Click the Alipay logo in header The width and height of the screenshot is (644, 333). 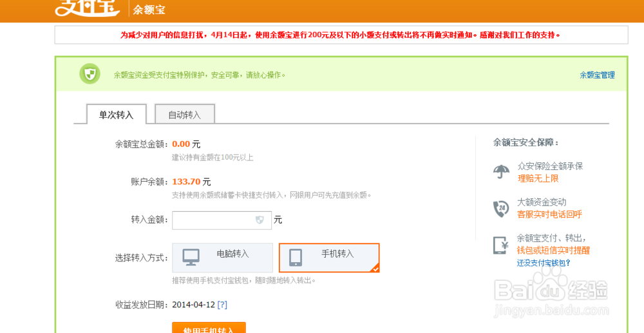88,8
